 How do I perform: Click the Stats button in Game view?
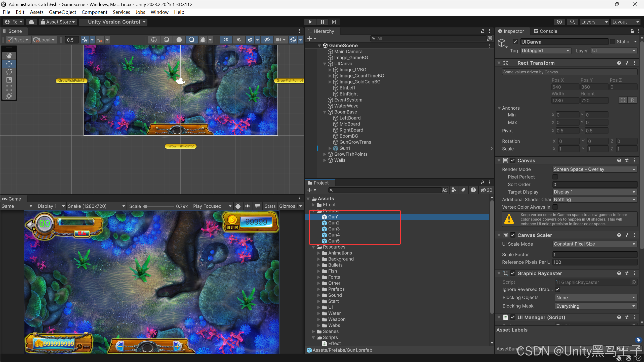click(270, 206)
